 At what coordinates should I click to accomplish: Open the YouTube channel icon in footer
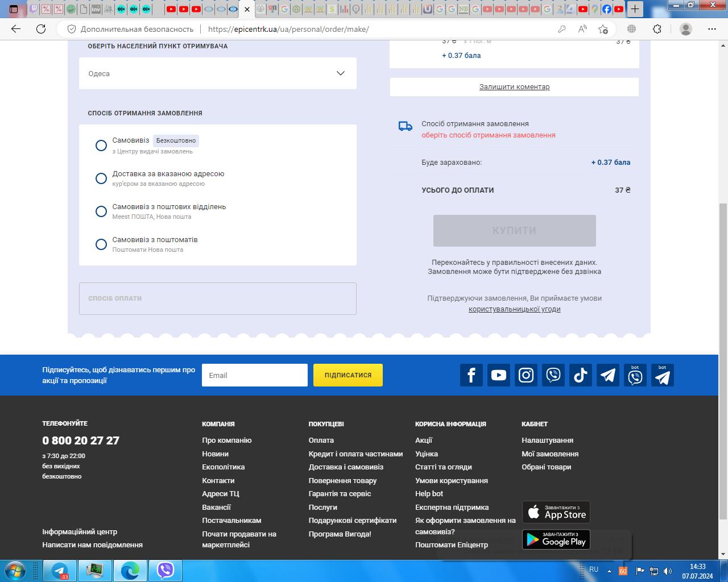coord(498,375)
